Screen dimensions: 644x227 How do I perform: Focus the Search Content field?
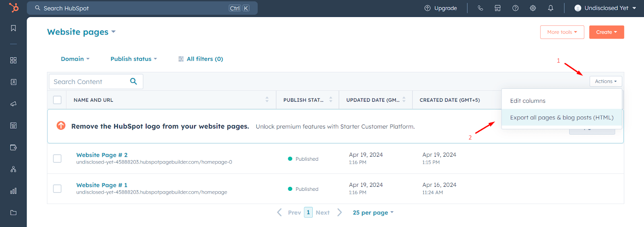click(96, 82)
